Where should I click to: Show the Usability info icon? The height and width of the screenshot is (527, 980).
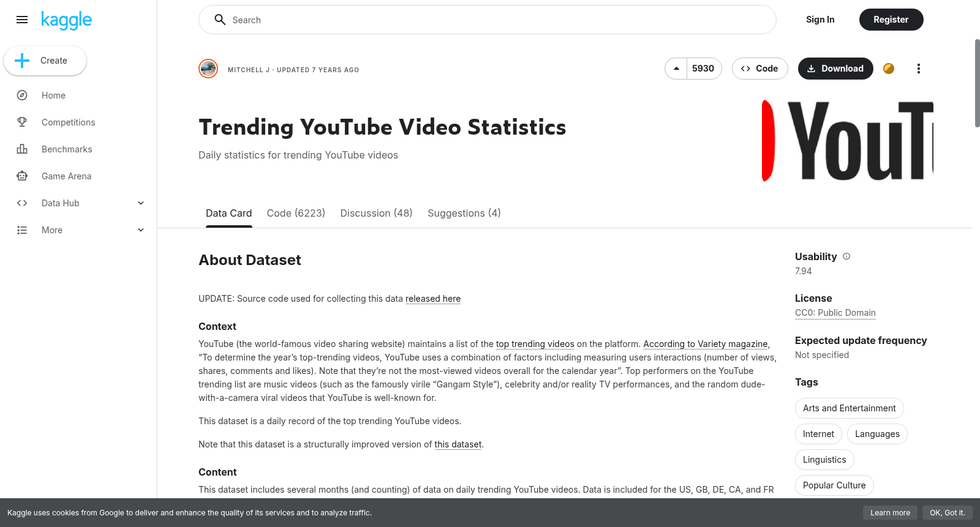(x=846, y=256)
